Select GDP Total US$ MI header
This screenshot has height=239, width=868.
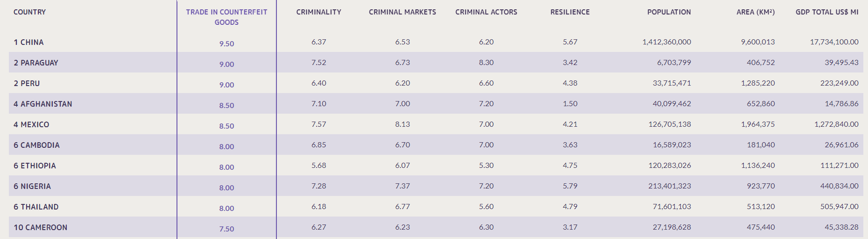[x=826, y=12]
